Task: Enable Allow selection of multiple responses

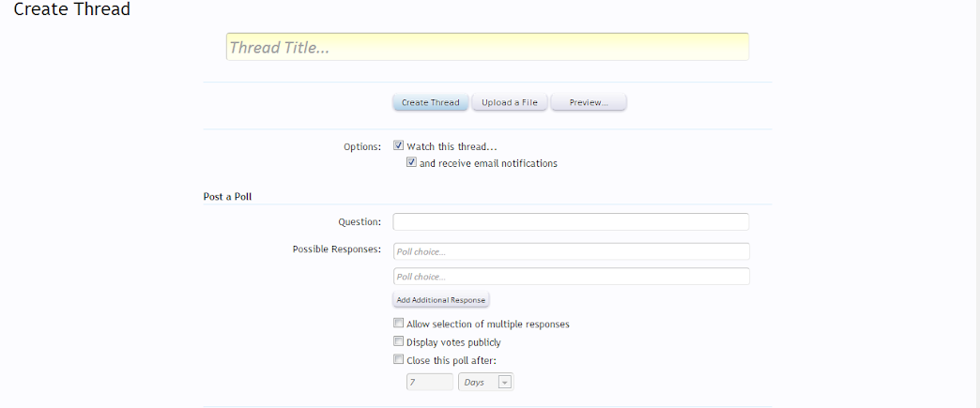Action: point(399,324)
